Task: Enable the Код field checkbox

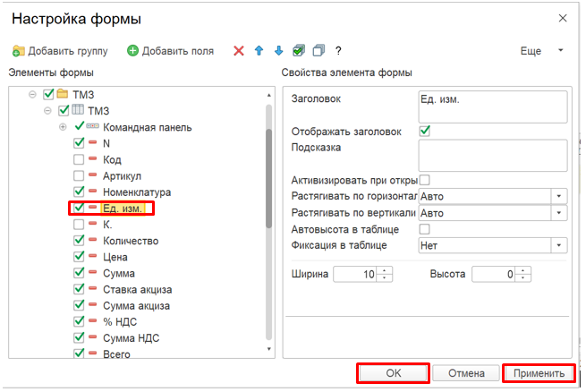Action: pos(79,159)
